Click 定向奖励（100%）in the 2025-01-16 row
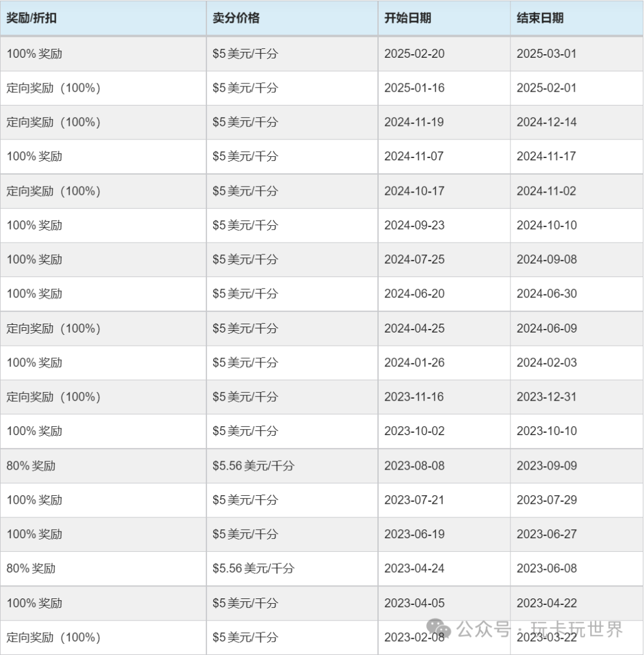Viewport: 644px width, 655px height. pyautogui.click(x=54, y=88)
